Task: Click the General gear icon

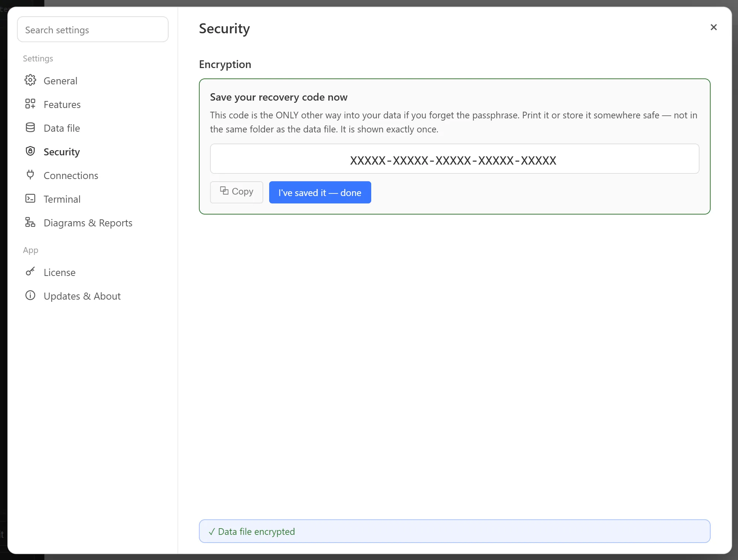Action: 30,80
